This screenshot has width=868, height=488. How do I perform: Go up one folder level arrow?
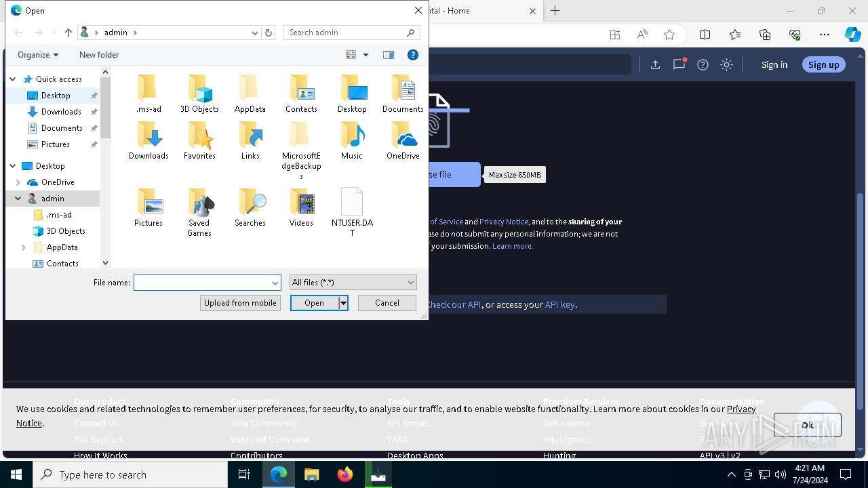(68, 33)
